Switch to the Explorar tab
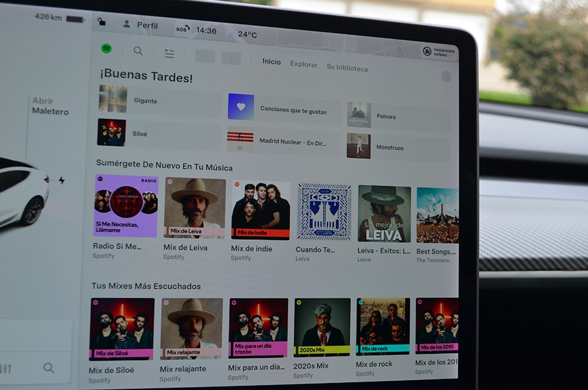The width and height of the screenshot is (588, 390). point(304,64)
